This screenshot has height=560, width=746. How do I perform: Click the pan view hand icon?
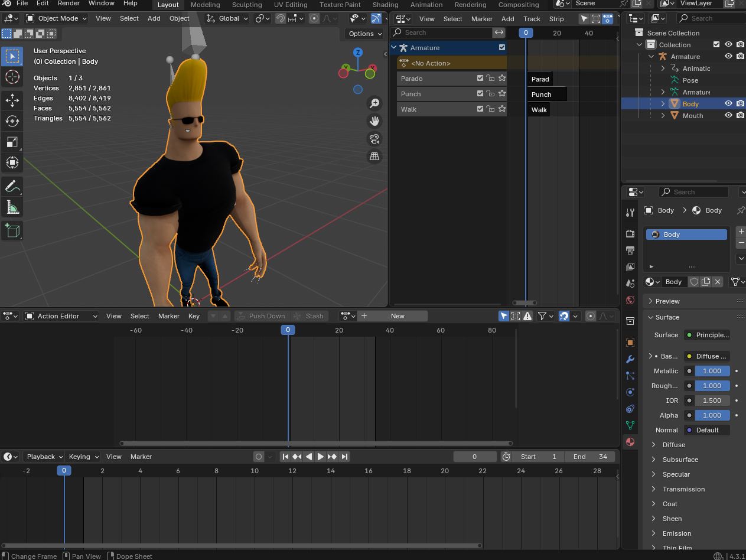[374, 121]
